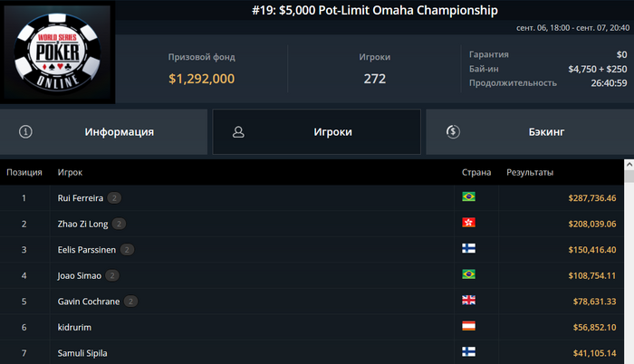Click the scrollbar up arrow of players list

[x=629, y=165]
